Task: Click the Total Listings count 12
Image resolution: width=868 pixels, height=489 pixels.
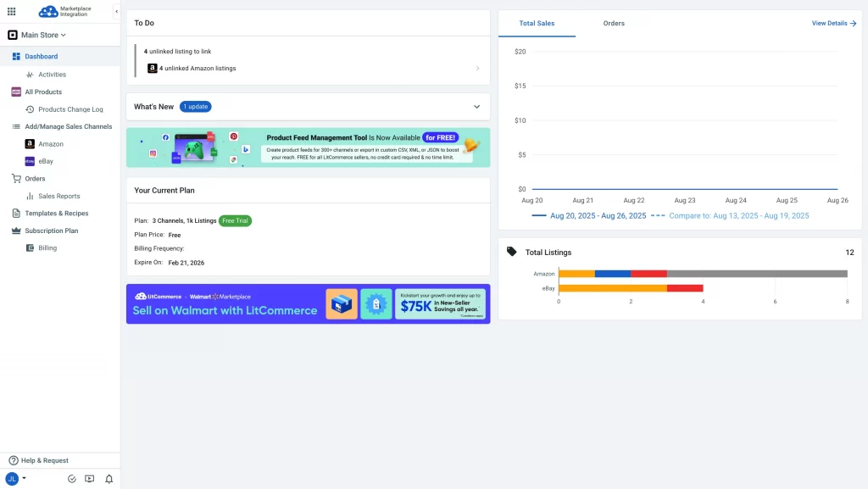Action: pos(849,253)
